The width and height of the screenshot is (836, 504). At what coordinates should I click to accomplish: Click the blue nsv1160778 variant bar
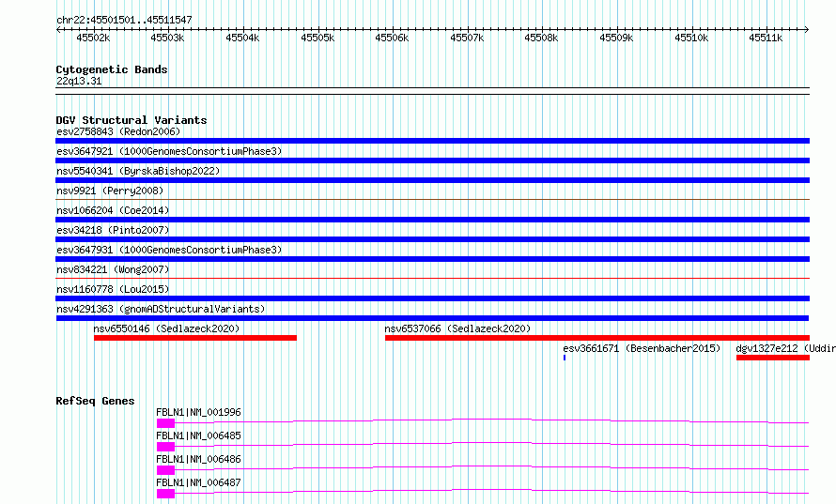tap(432, 298)
